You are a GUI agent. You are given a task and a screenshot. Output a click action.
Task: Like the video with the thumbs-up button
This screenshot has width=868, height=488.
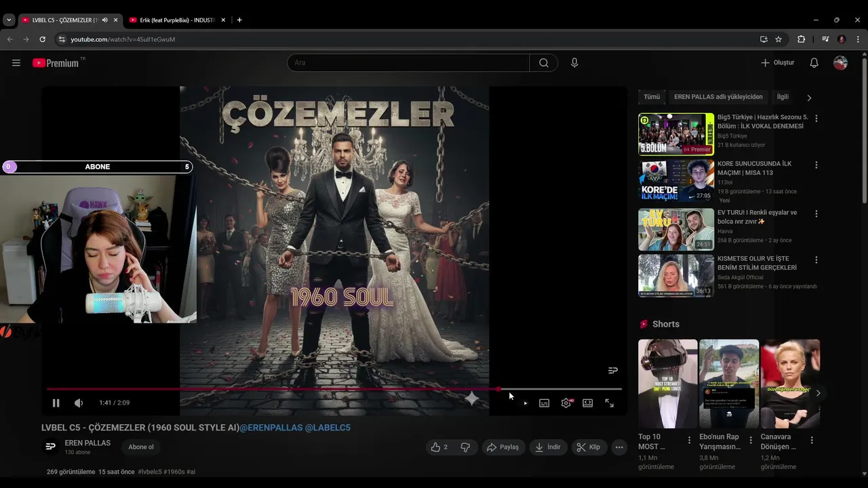click(x=439, y=447)
